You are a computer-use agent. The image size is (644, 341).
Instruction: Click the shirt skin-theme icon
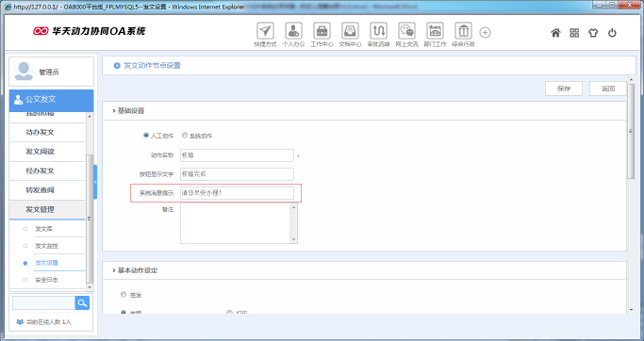click(593, 33)
